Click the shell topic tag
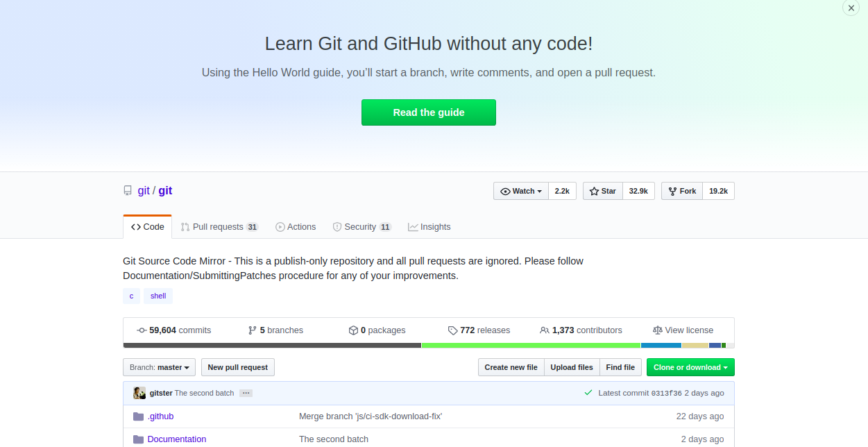This screenshot has height=447, width=868. click(158, 296)
